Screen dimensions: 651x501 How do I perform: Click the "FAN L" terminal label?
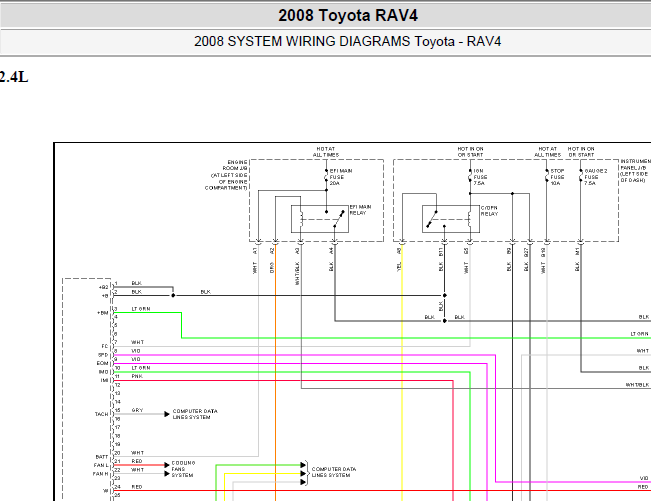[x=101, y=465]
